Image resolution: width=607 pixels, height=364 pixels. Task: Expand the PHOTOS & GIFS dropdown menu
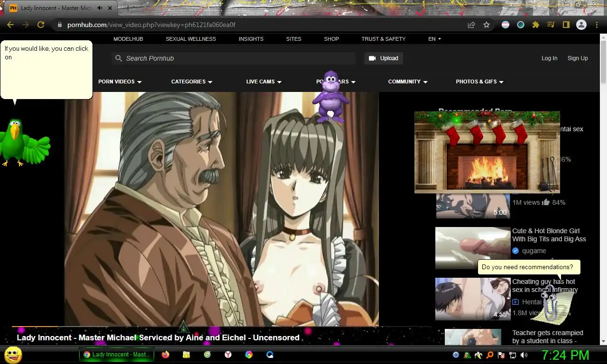479,82
